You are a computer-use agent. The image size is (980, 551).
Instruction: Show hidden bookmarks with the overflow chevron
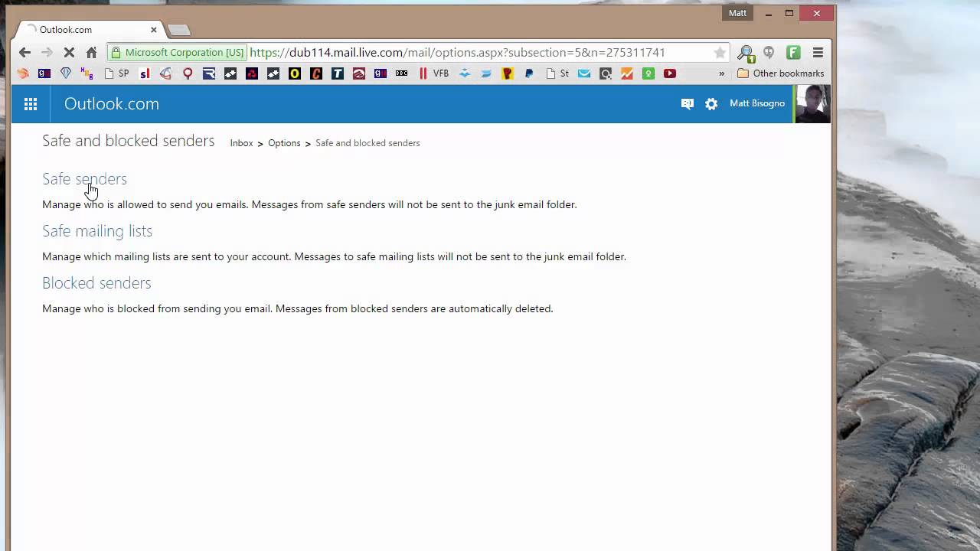tap(721, 73)
